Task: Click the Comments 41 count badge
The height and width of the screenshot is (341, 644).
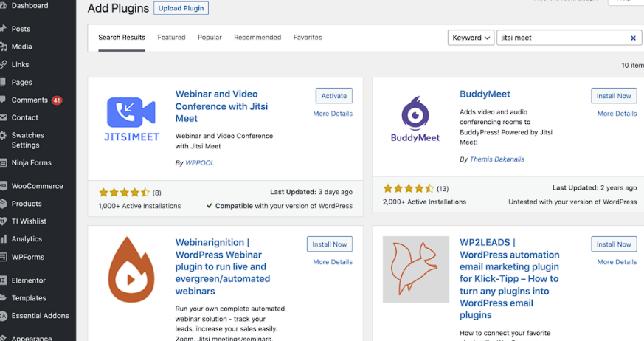Action: click(57, 100)
